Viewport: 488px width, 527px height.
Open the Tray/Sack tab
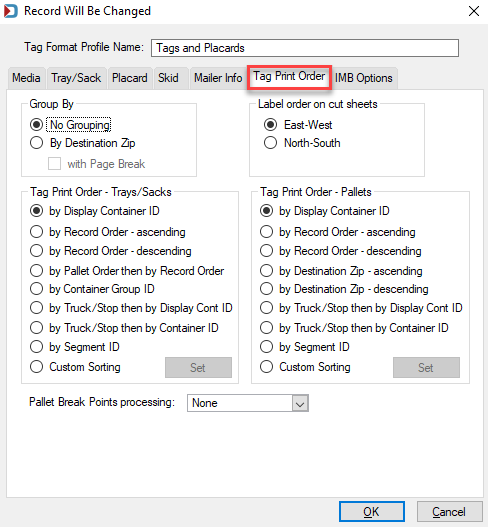click(x=76, y=78)
